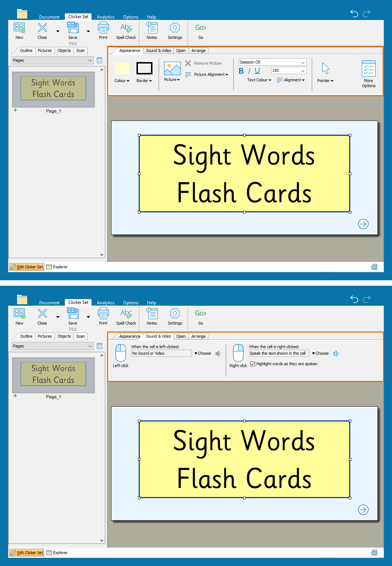
Task: Open More Options checklist icon
Action: 368,69
